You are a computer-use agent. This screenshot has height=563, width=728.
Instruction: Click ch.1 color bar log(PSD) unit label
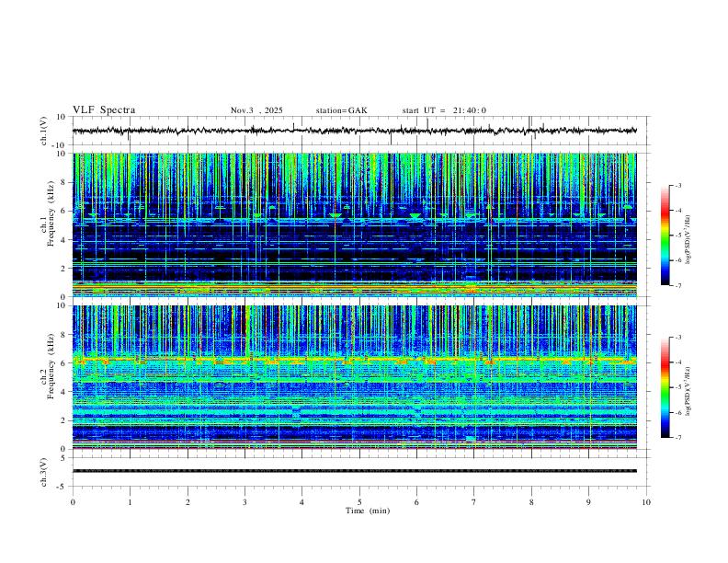(689, 239)
